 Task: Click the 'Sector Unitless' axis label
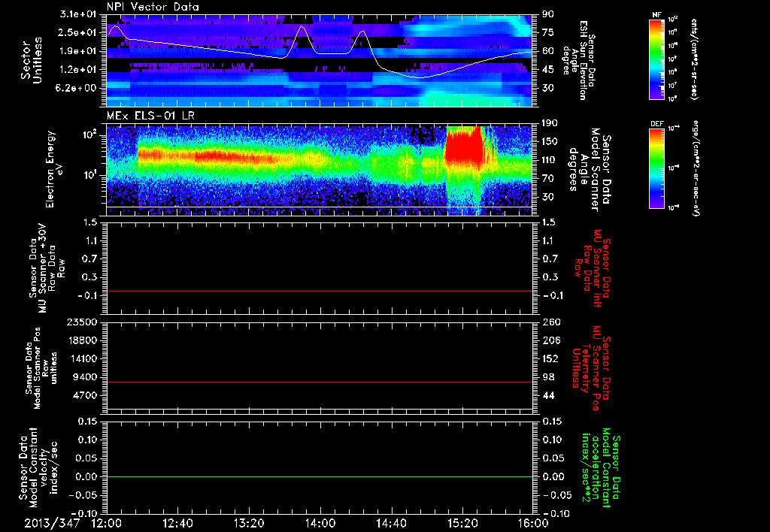(x=32, y=60)
